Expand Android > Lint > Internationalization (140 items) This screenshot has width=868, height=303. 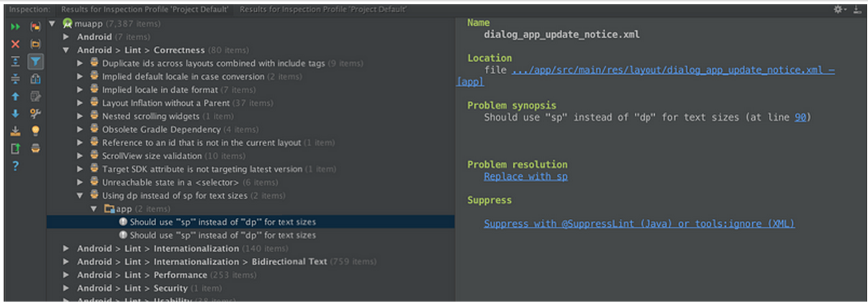pyautogui.click(x=66, y=248)
